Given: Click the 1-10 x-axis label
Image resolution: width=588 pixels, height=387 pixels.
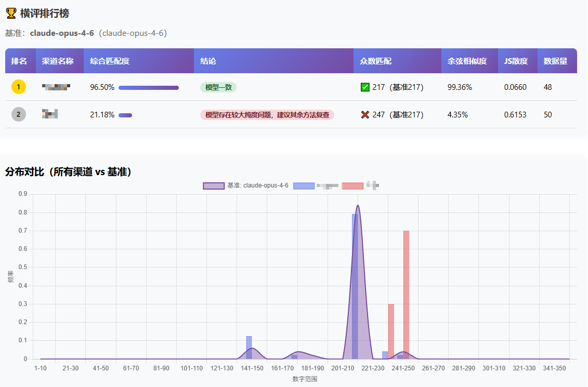Looking at the screenshot, I should coord(41,368).
